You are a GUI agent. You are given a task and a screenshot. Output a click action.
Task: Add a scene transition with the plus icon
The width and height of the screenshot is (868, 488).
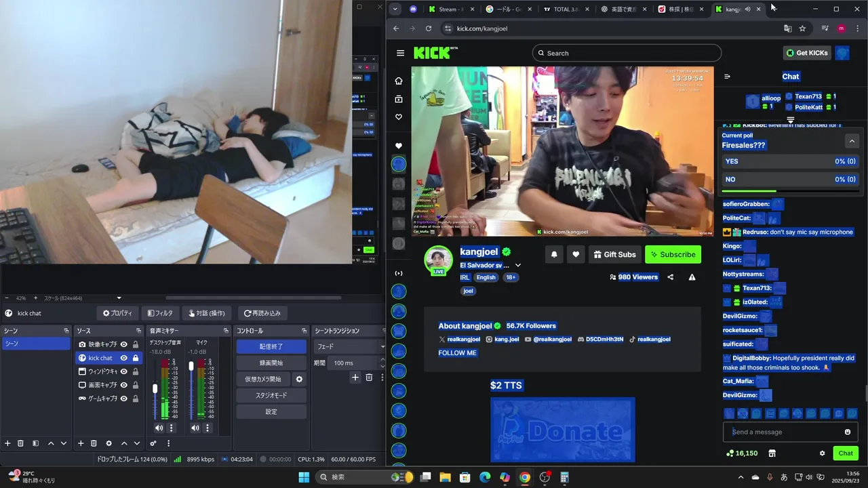pos(355,378)
